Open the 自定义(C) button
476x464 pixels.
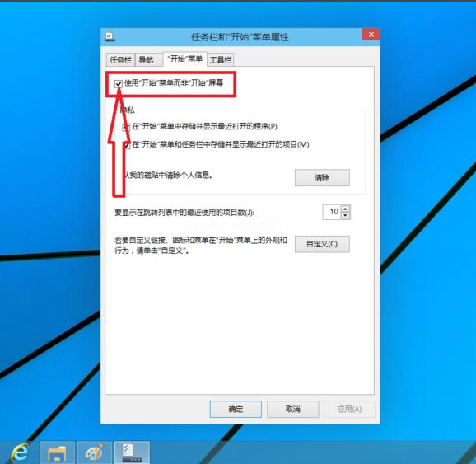point(322,244)
